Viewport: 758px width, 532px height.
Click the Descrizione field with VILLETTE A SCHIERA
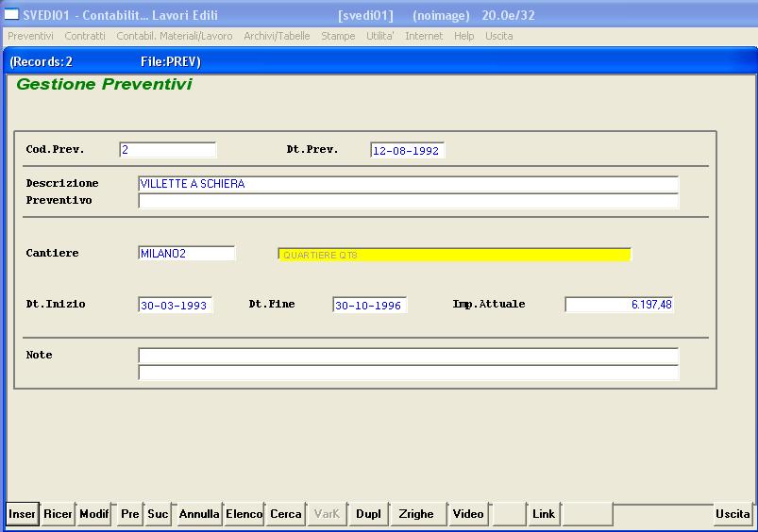point(408,184)
